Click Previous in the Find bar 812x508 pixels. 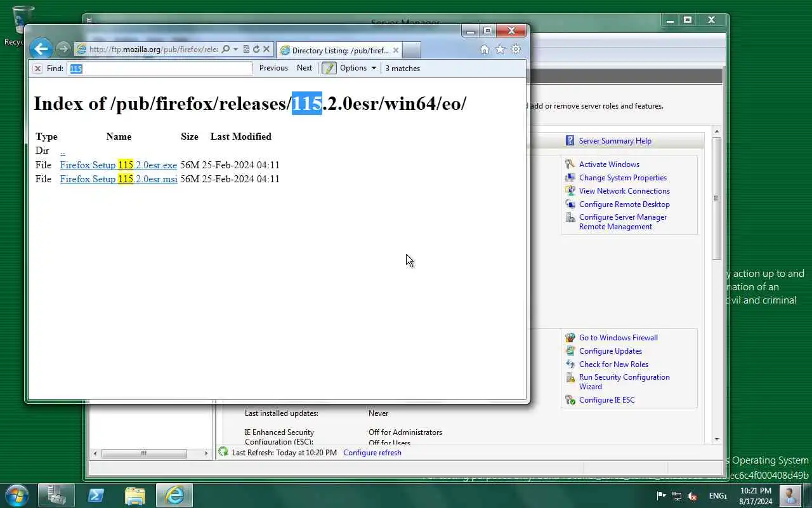coord(273,68)
